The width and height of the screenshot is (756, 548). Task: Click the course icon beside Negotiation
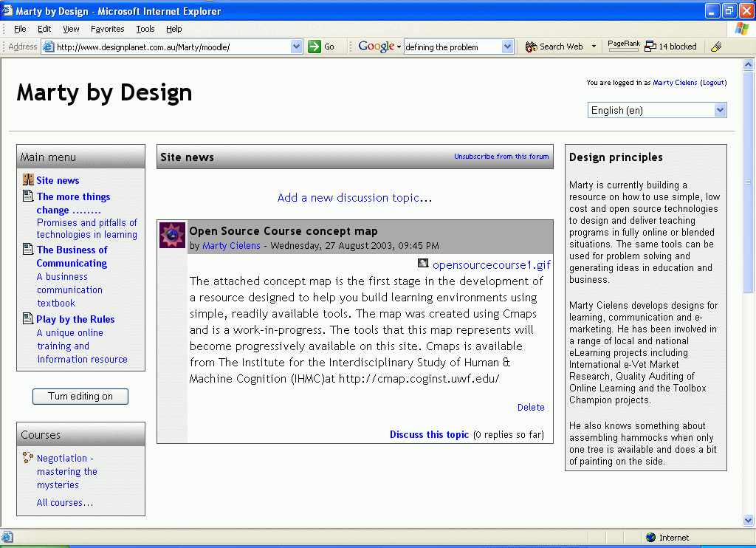[28, 458]
